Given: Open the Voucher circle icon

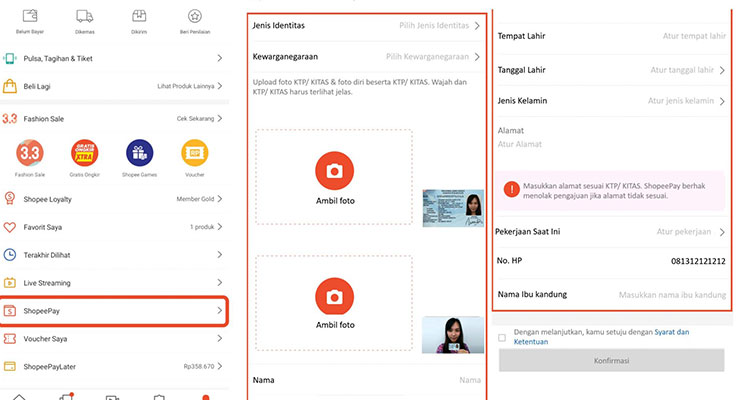Looking at the screenshot, I should (x=194, y=153).
